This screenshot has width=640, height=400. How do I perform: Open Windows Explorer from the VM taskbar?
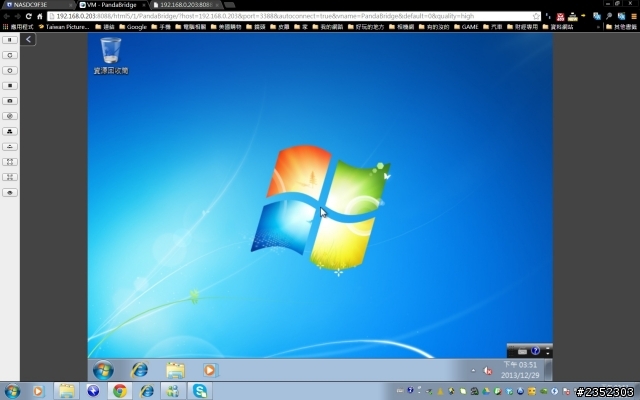[176, 370]
